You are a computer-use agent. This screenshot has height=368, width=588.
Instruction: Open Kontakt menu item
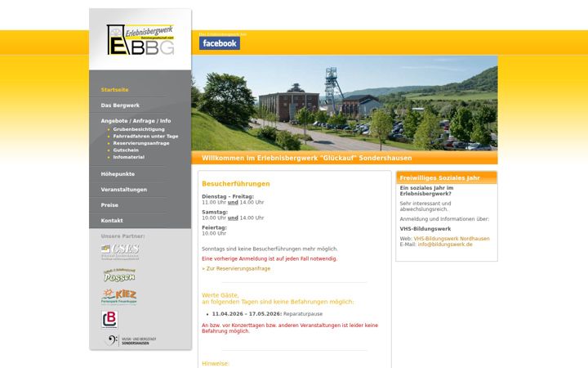tap(112, 221)
